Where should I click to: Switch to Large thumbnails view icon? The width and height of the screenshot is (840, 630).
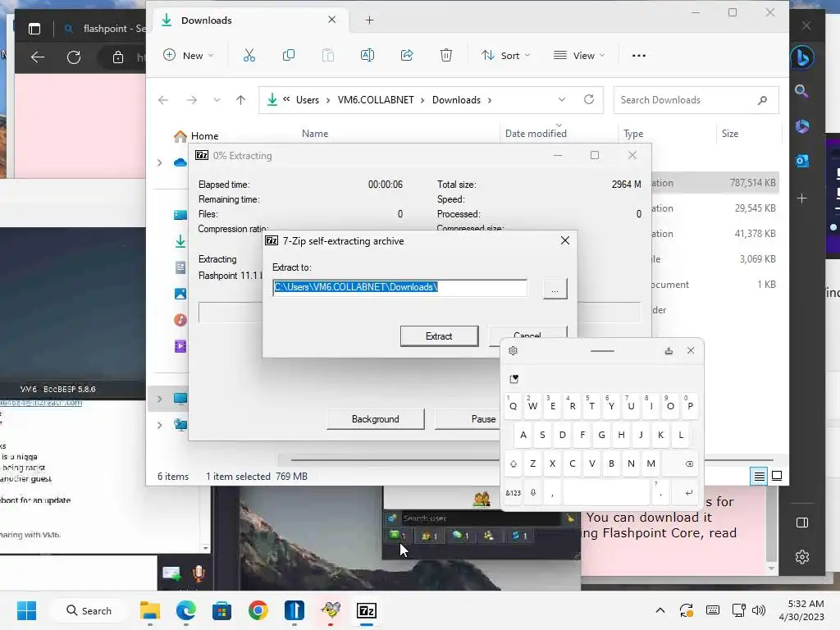[x=777, y=476]
